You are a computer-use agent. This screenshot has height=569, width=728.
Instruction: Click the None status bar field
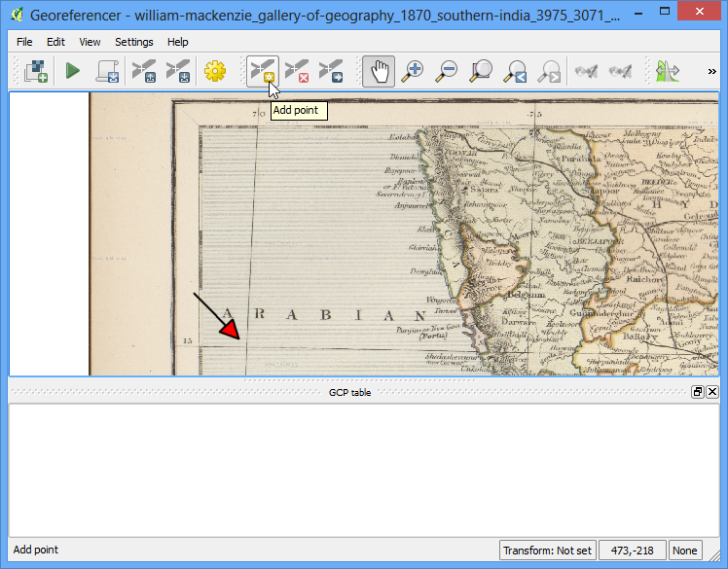[685, 551]
